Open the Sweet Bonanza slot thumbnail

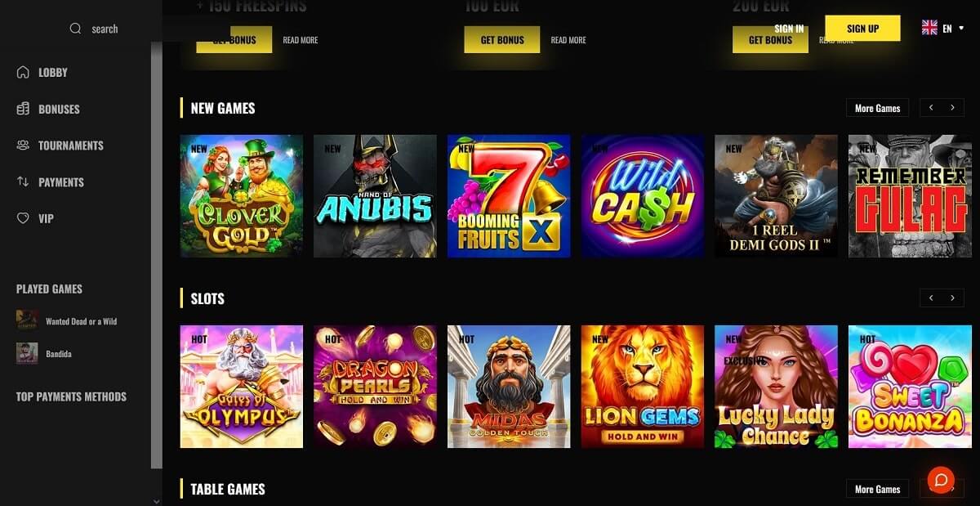pos(910,387)
